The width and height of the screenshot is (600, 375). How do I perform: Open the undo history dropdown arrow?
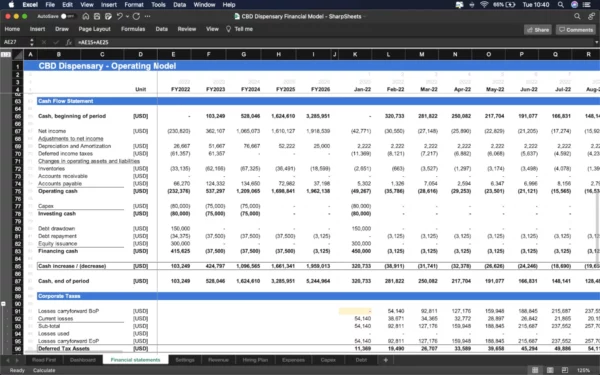(x=127, y=16)
